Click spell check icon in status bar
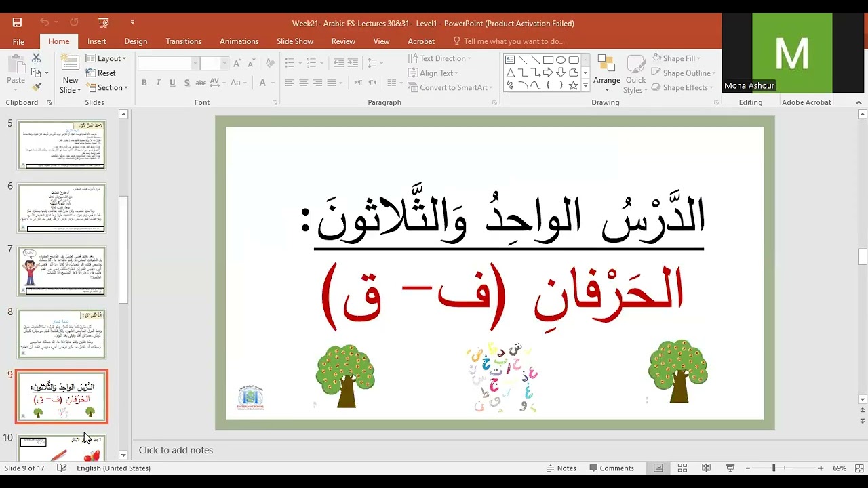This screenshot has height=488, width=868. pyautogui.click(x=62, y=468)
